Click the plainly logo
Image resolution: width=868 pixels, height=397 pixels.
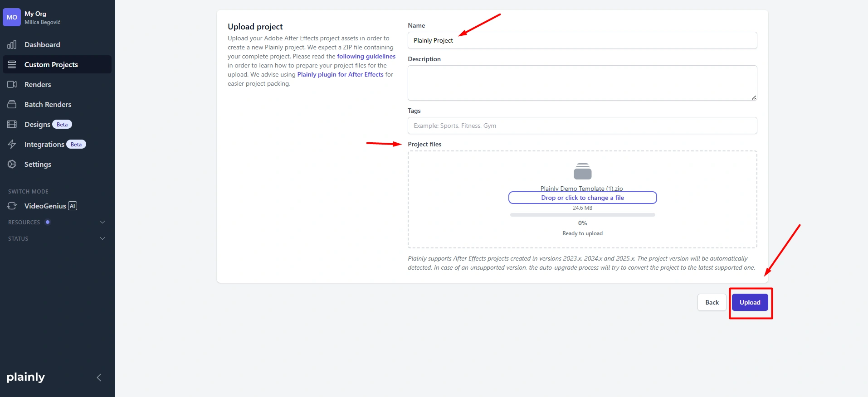(26, 377)
